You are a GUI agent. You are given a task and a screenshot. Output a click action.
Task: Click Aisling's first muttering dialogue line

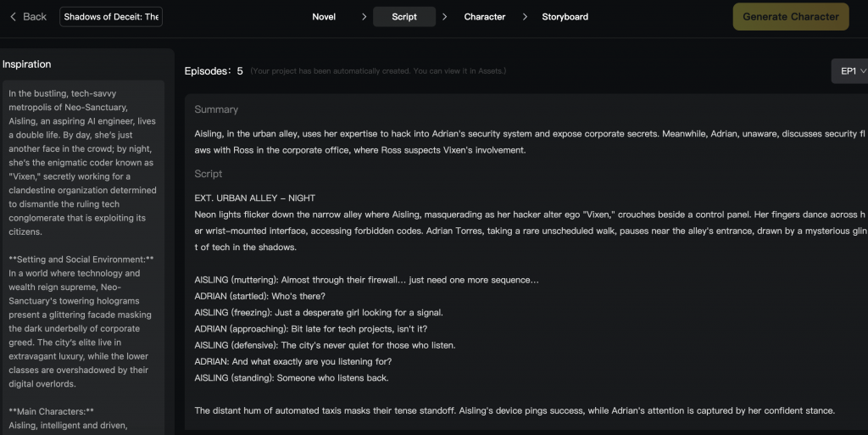pos(366,280)
